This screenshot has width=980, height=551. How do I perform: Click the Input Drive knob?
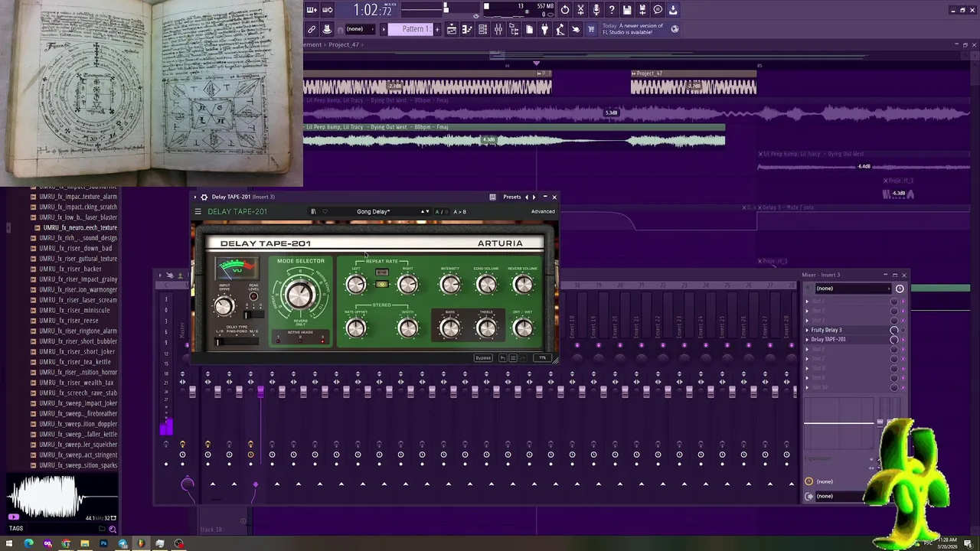223,306
